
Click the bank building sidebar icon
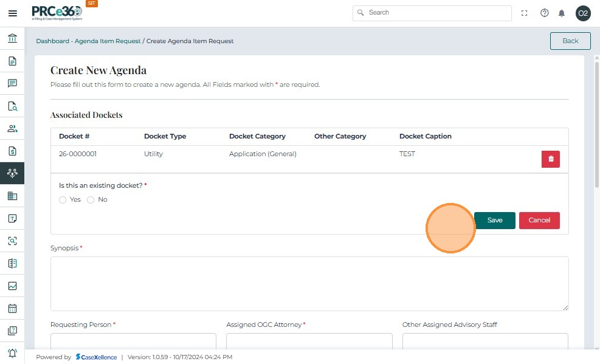pos(12,39)
